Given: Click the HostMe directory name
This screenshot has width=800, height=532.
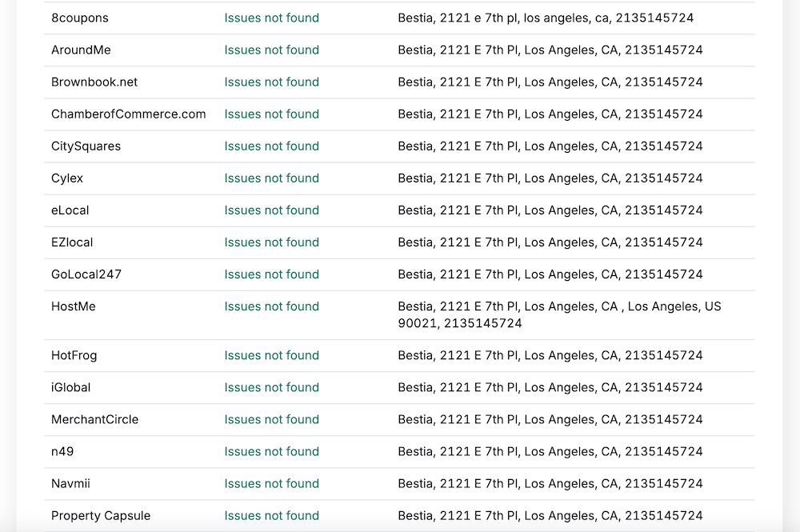Looking at the screenshot, I should tap(74, 306).
